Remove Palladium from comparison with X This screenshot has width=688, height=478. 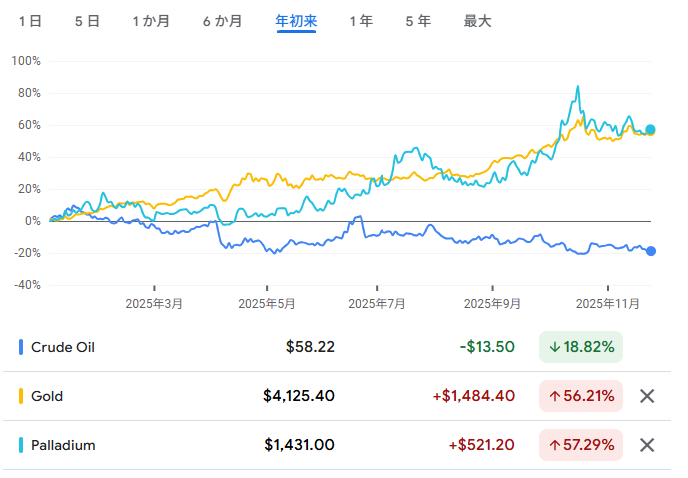click(647, 446)
